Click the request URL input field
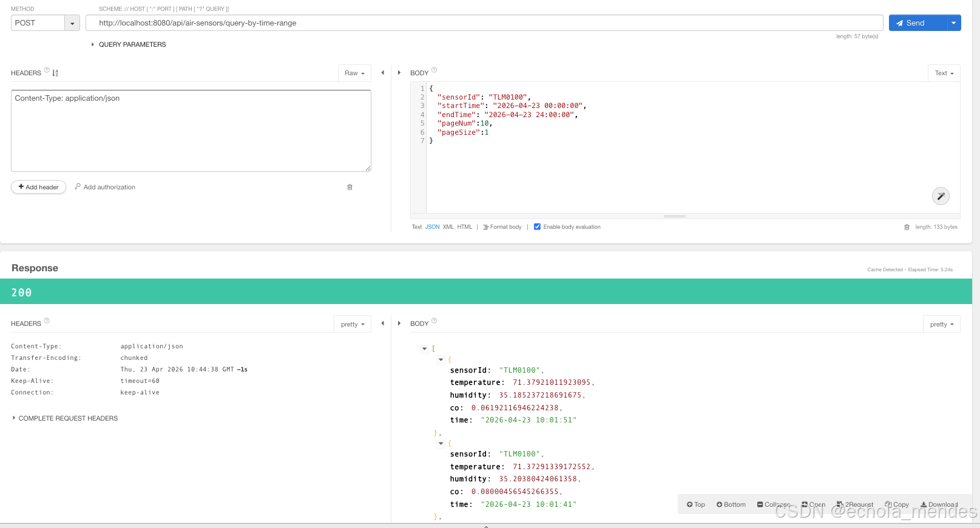980x528 pixels. pos(484,23)
